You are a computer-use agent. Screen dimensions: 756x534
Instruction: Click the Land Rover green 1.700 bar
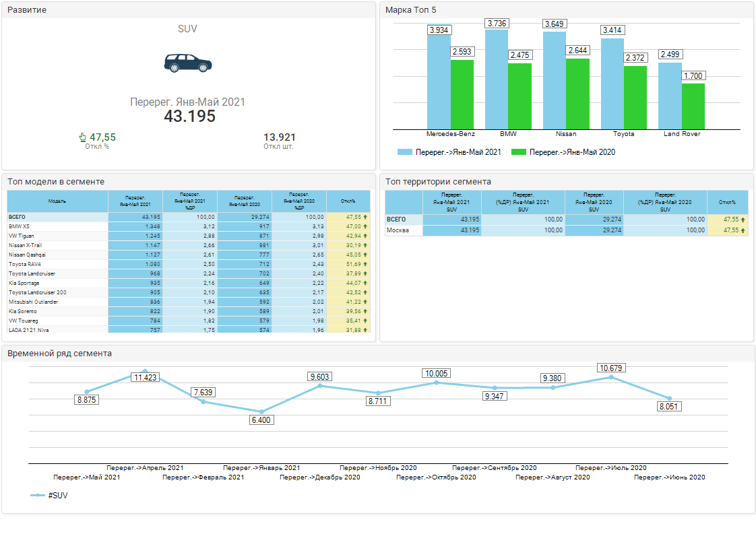click(x=693, y=106)
